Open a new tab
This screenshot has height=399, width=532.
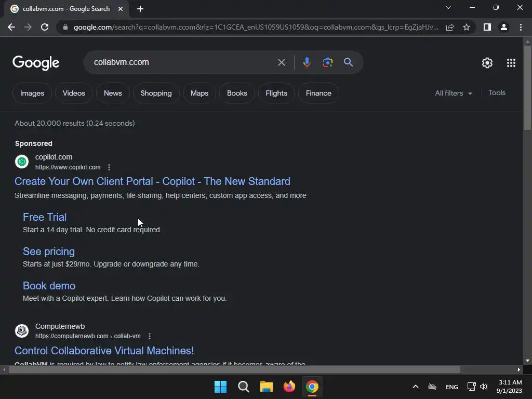click(140, 9)
